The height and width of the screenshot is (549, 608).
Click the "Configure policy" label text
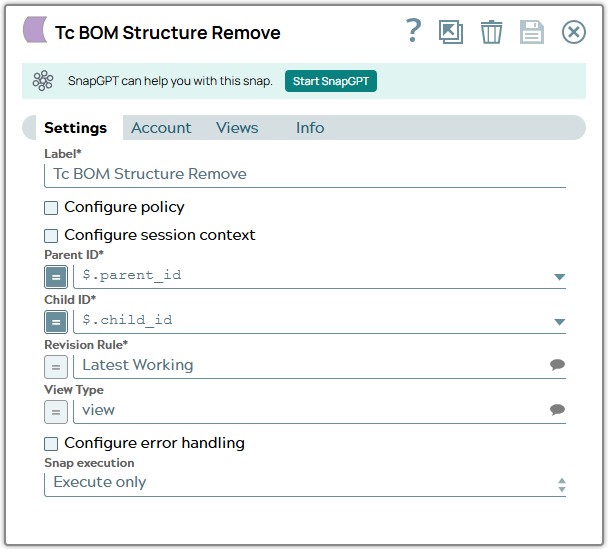click(x=124, y=207)
